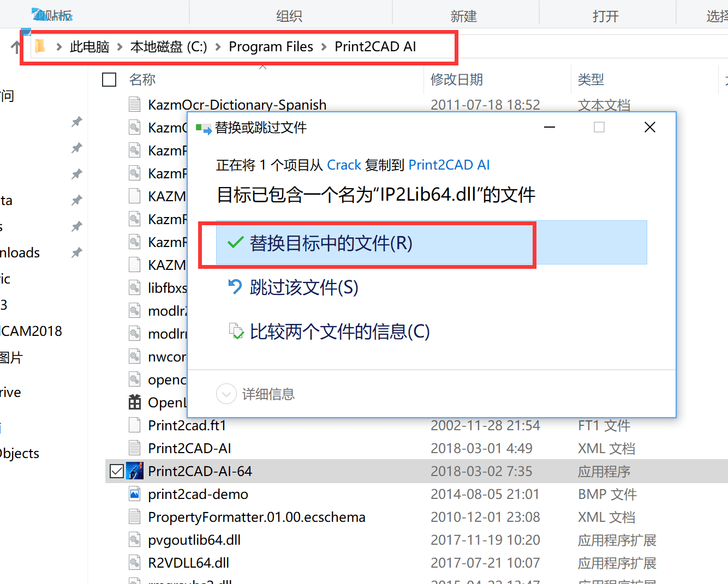Select the KazmOcr-Dictionary-Spanish file name
Screen dimensions: 728x584
click(x=237, y=104)
